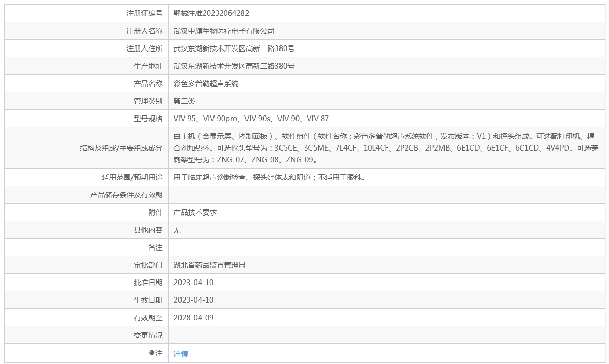Select the 2023-04-10 value in 生效日期 row
609x364 pixels.
point(193,300)
